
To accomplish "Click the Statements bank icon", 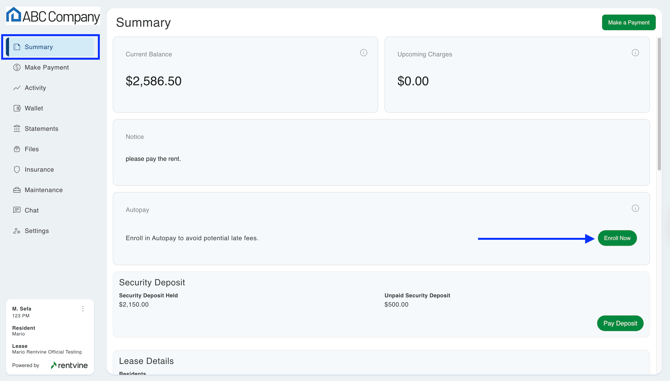I will 17,129.
